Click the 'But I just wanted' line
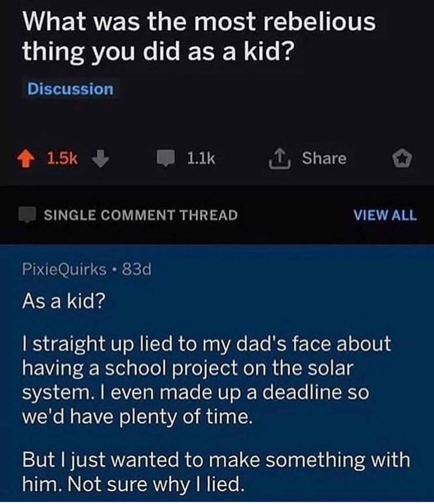The width and height of the screenshot is (434, 504). click(x=216, y=460)
